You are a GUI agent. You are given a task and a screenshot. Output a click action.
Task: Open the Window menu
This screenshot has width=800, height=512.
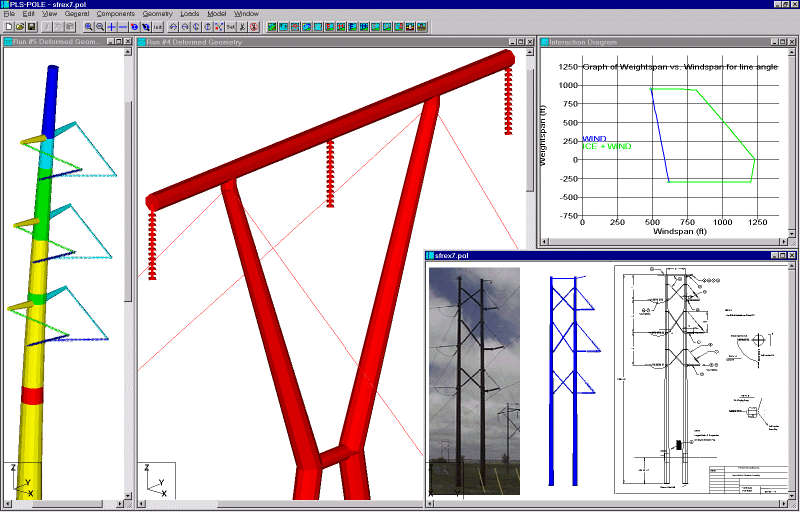coord(246,14)
